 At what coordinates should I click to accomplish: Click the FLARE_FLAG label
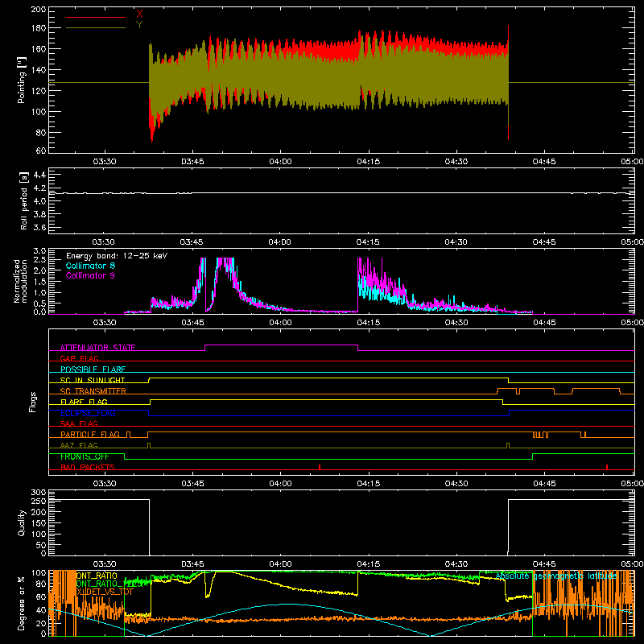(84, 402)
